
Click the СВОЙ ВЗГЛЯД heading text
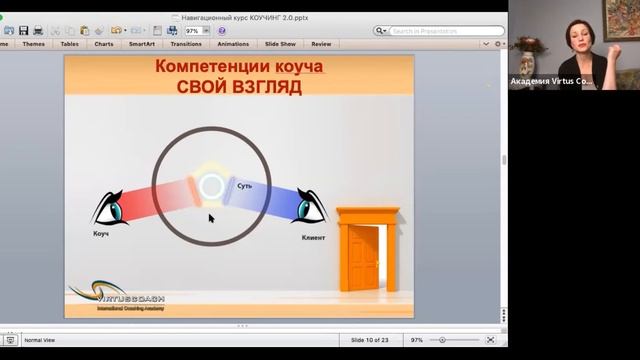[x=239, y=87]
